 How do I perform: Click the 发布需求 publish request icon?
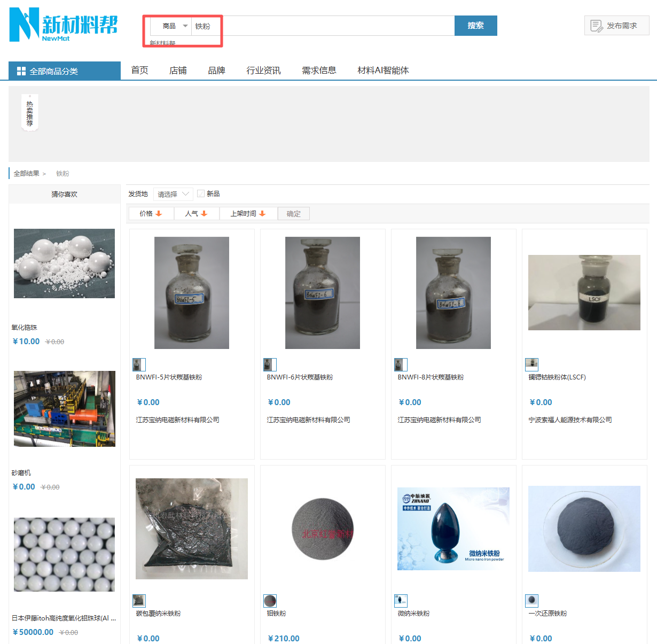(x=596, y=26)
